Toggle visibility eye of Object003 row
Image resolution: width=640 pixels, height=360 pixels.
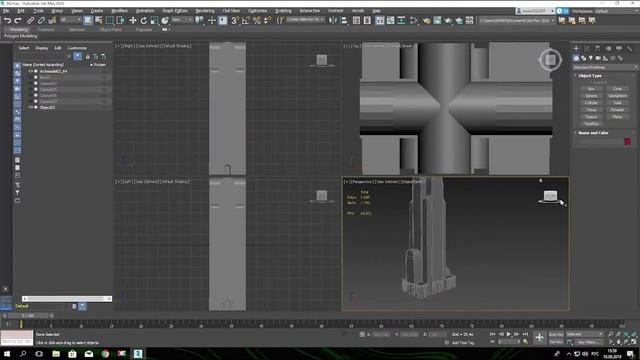(30, 107)
